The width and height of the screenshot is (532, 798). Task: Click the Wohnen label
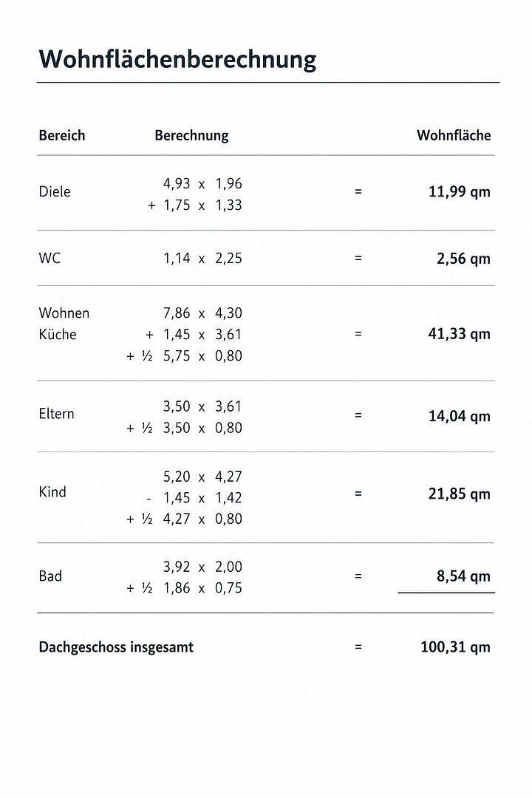click(x=64, y=313)
